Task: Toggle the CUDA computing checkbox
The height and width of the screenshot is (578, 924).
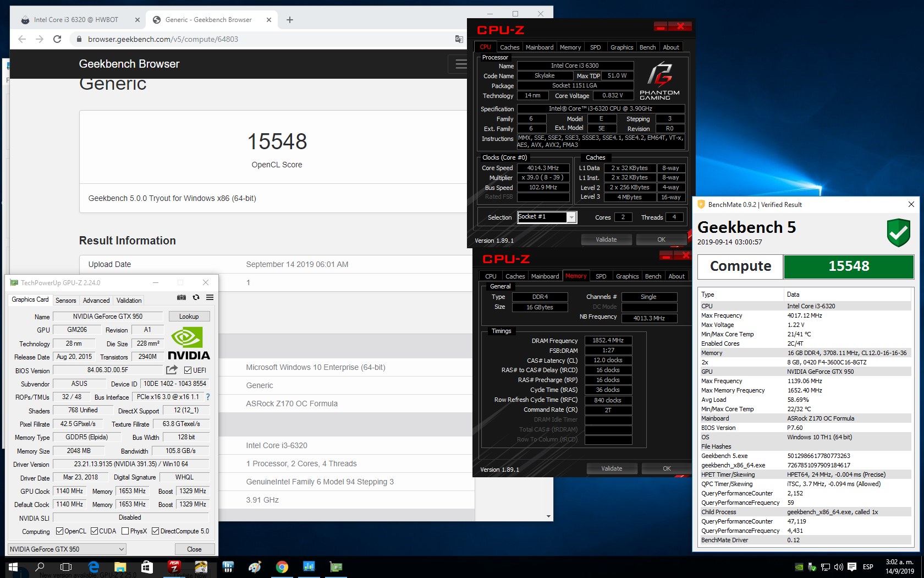Action: coord(94,531)
